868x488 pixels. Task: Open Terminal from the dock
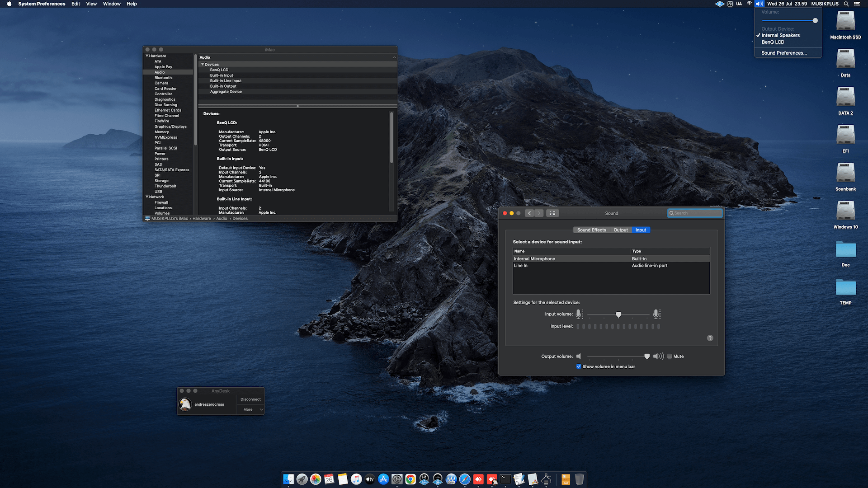(x=505, y=479)
